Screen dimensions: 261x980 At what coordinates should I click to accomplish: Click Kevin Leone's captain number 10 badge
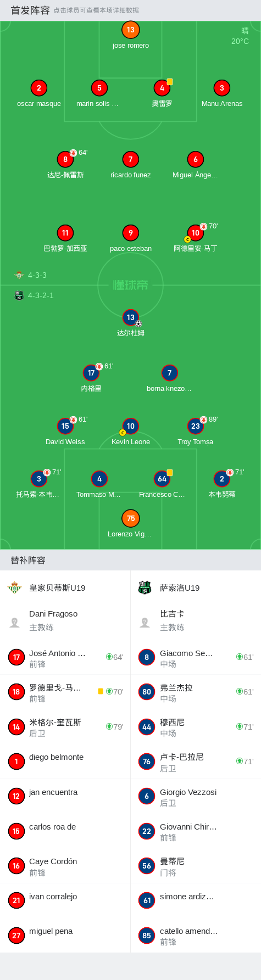tap(130, 426)
